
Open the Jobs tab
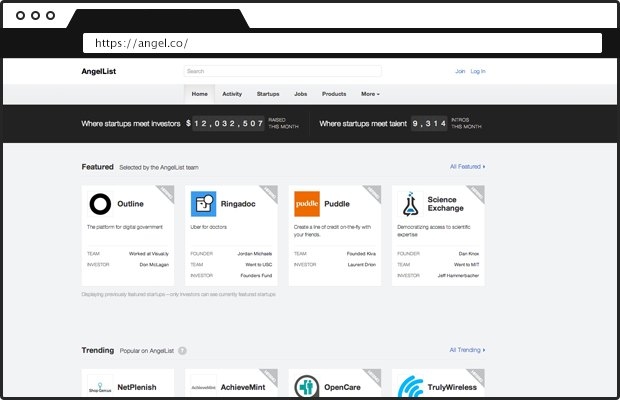(x=301, y=94)
